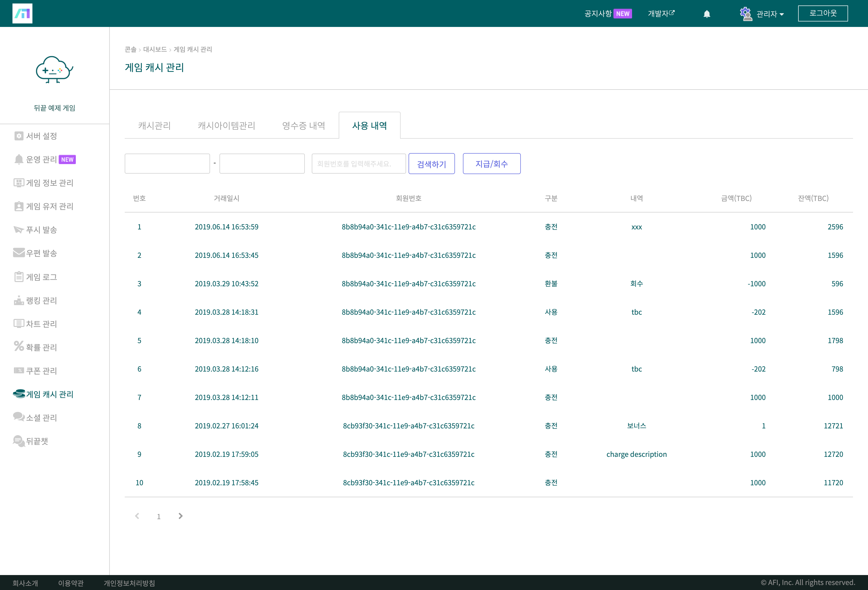Click the 회원번호 column header

(409, 198)
